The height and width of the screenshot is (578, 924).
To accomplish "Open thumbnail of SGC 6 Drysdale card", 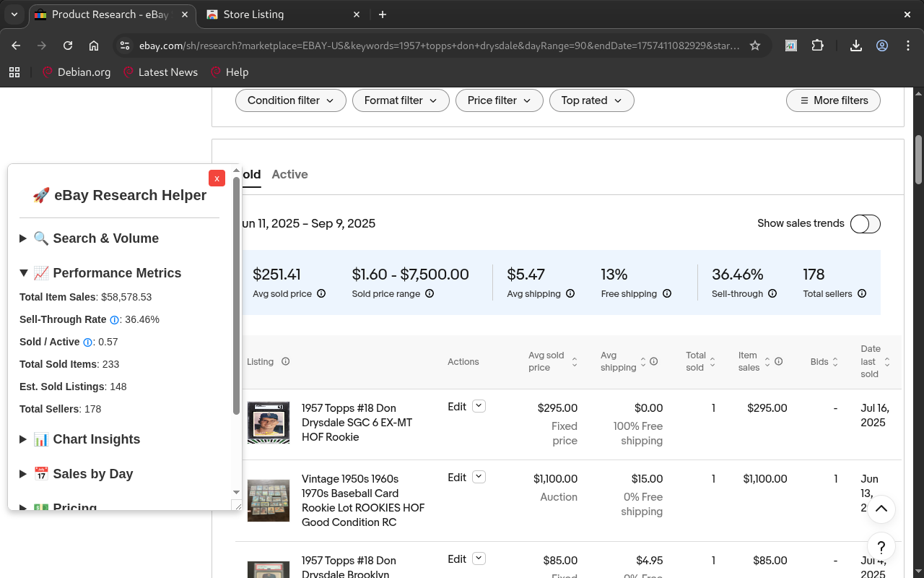I will tap(269, 423).
